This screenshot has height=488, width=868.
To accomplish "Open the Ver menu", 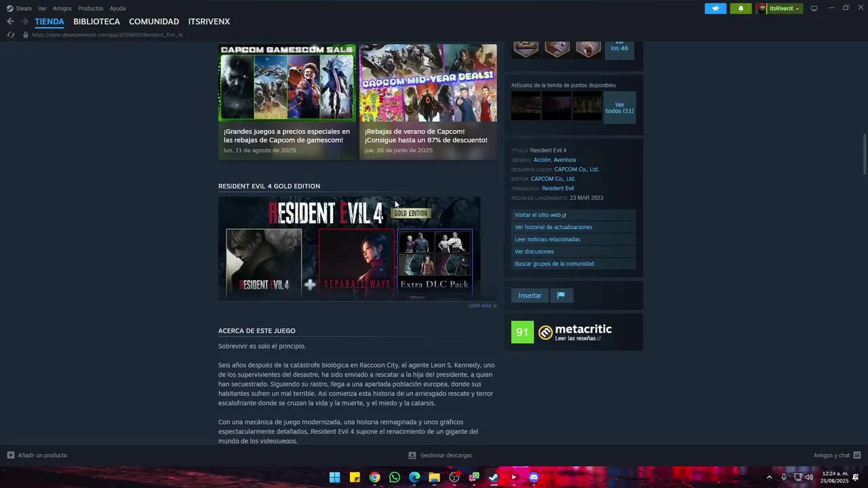I will tap(42, 8).
